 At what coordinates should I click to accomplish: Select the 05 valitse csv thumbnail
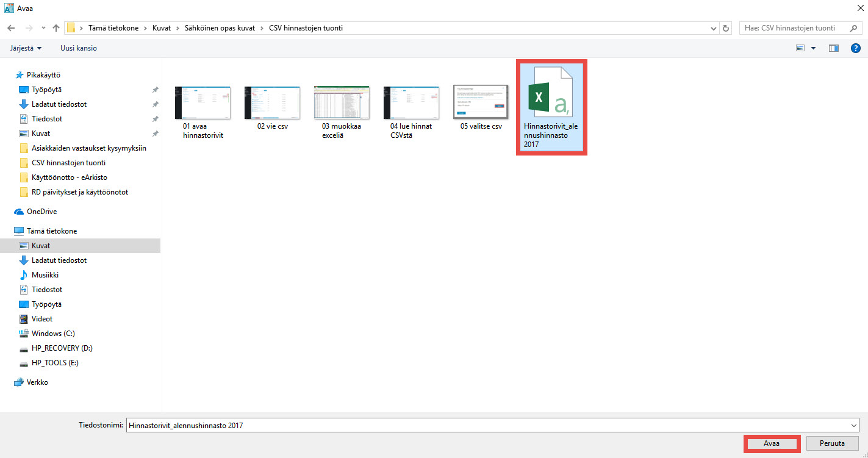481,101
